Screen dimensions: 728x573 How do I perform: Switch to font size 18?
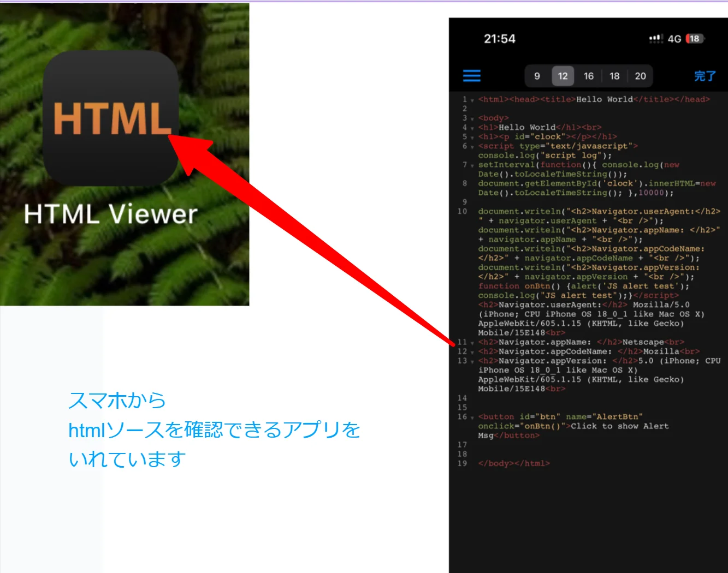click(x=614, y=76)
